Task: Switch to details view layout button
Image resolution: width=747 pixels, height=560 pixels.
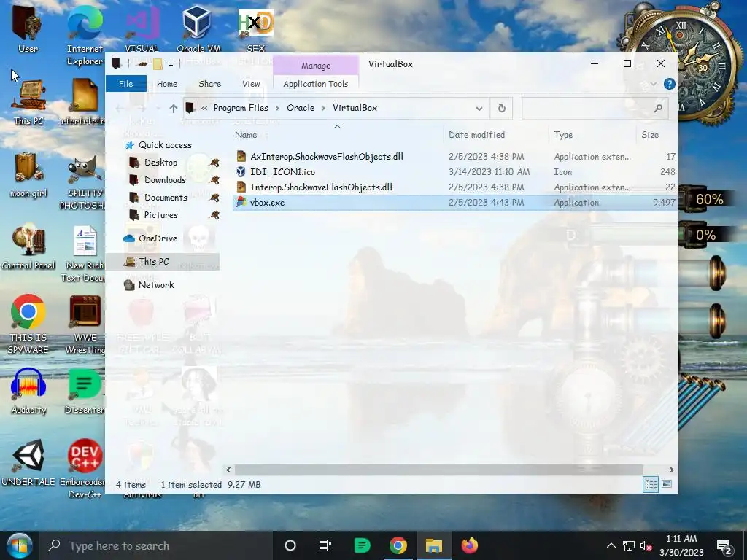Action: (651, 484)
